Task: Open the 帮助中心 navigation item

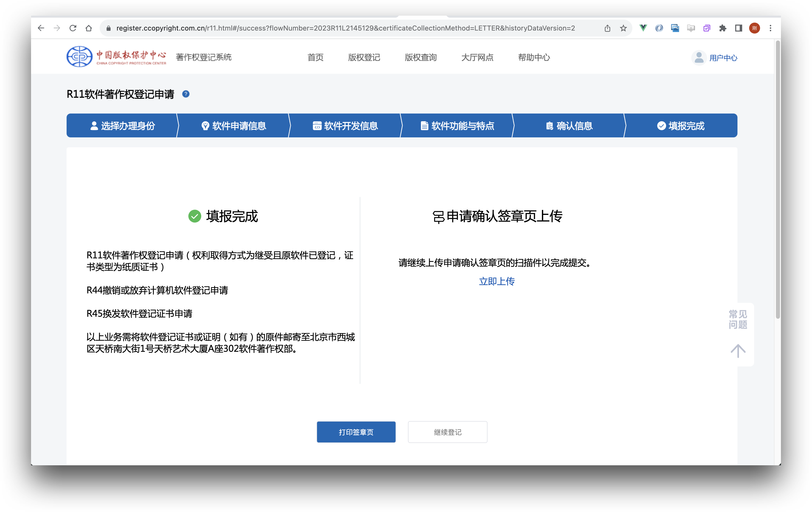Action: tap(534, 57)
